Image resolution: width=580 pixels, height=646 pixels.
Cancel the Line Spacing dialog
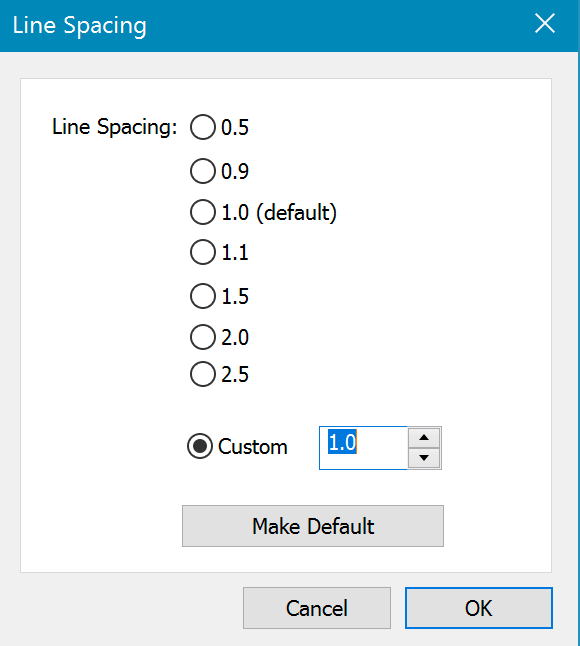click(317, 608)
